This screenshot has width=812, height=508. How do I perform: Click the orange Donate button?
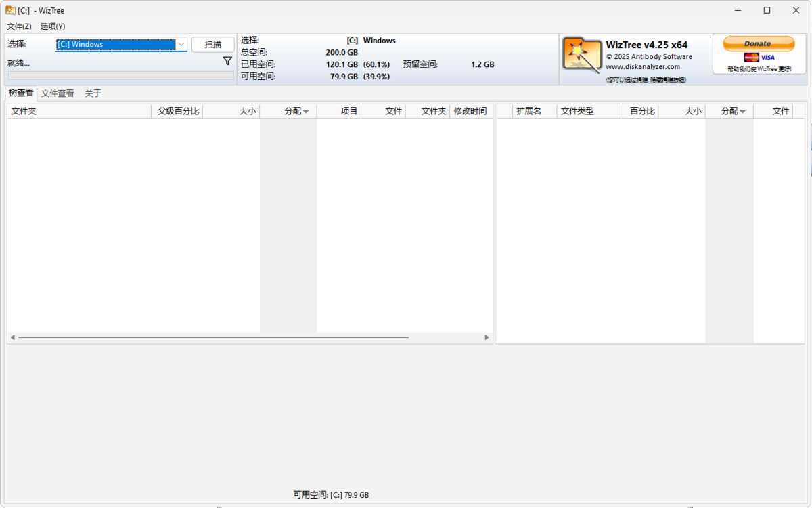coord(759,43)
